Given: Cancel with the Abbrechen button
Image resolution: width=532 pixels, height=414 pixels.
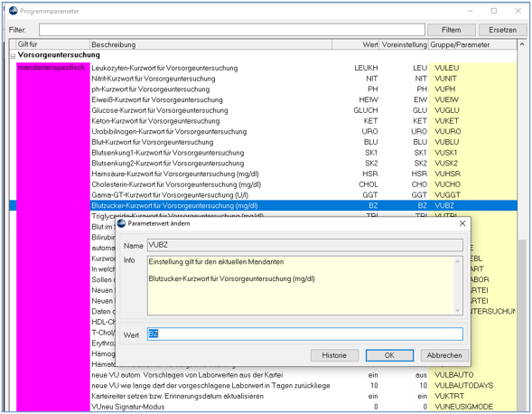Looking at the screenshot, I should coord(444,355).
